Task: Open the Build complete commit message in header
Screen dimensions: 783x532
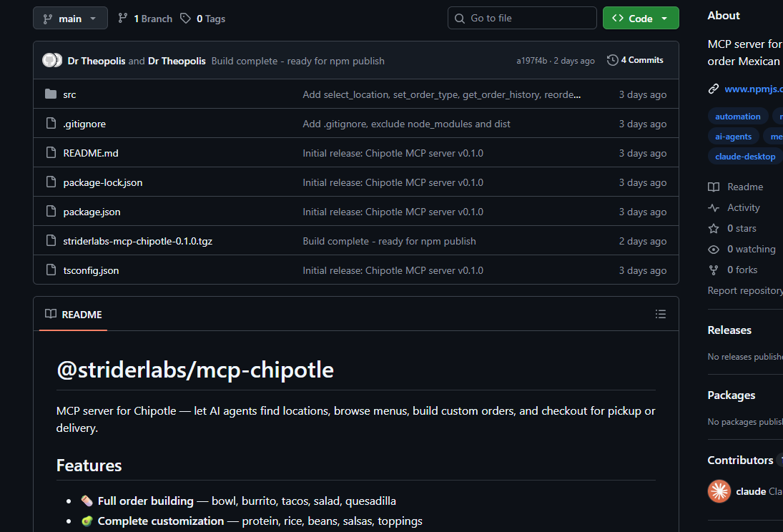Action: pyautogui.click(x=297, y=61)
